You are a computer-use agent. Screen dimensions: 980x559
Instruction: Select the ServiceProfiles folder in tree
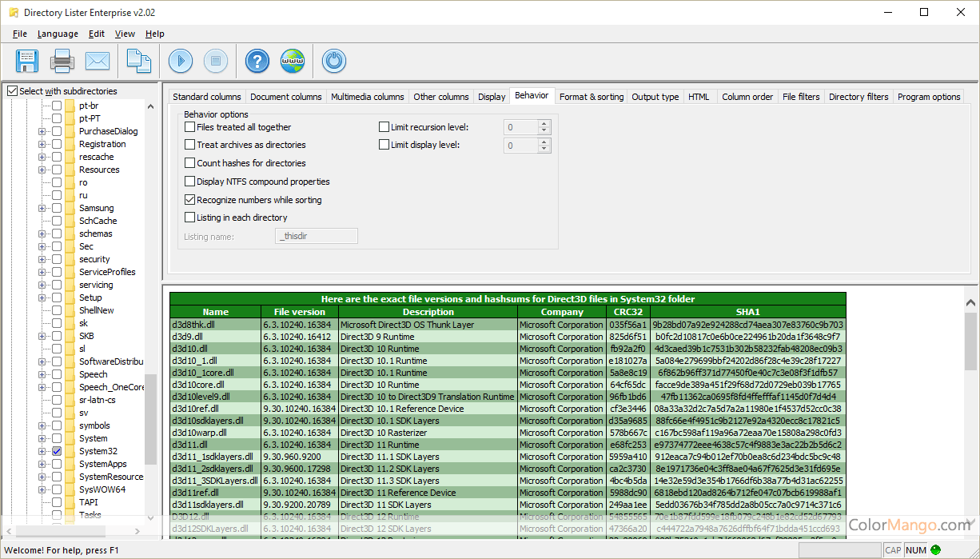[x=107, y=272]
